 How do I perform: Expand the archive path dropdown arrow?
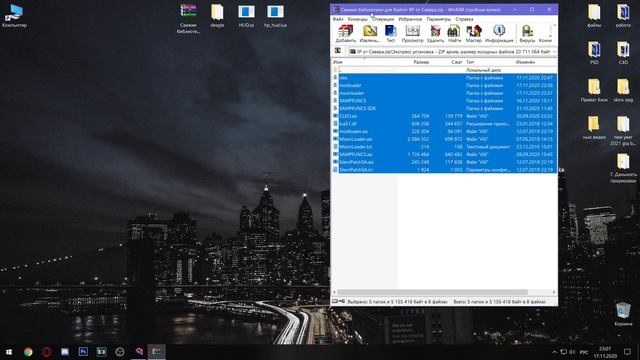[554, 52]
